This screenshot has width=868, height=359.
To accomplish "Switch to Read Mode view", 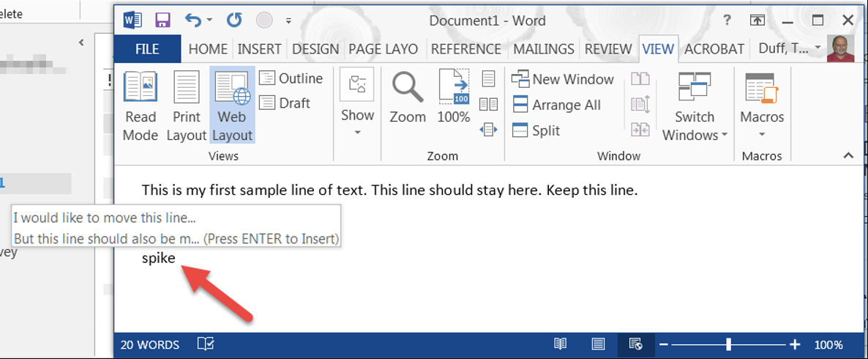I will [141, 106].
